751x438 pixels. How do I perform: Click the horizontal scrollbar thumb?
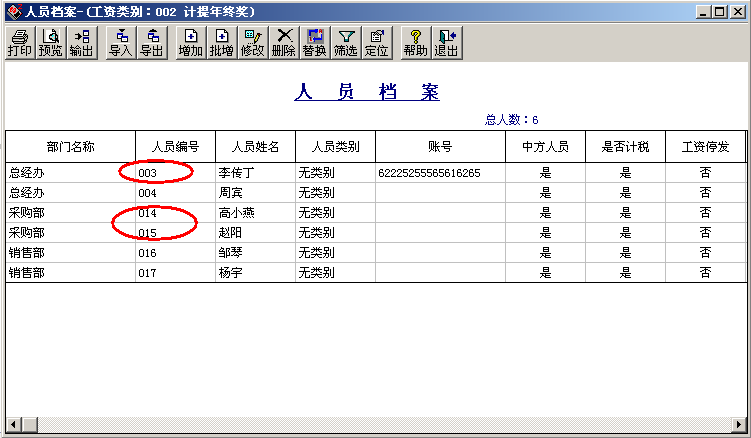[30, 424]
